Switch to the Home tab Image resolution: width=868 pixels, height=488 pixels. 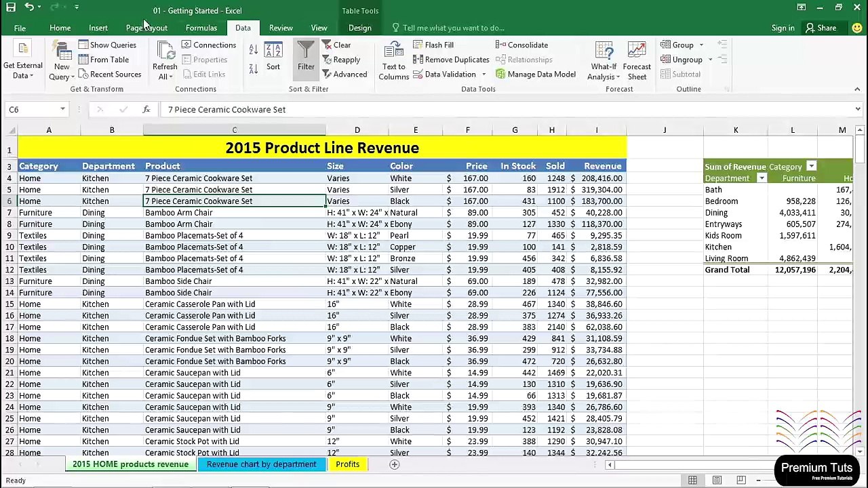(60, 28)
